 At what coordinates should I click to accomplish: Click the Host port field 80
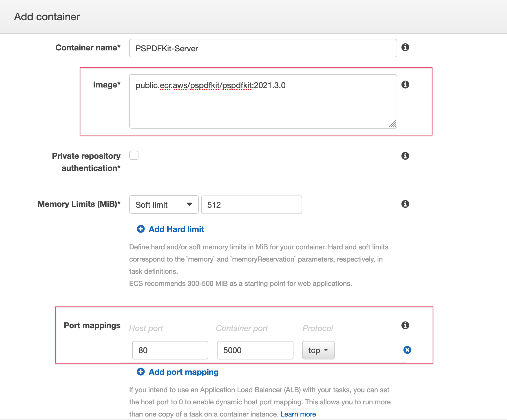point(170,350)
